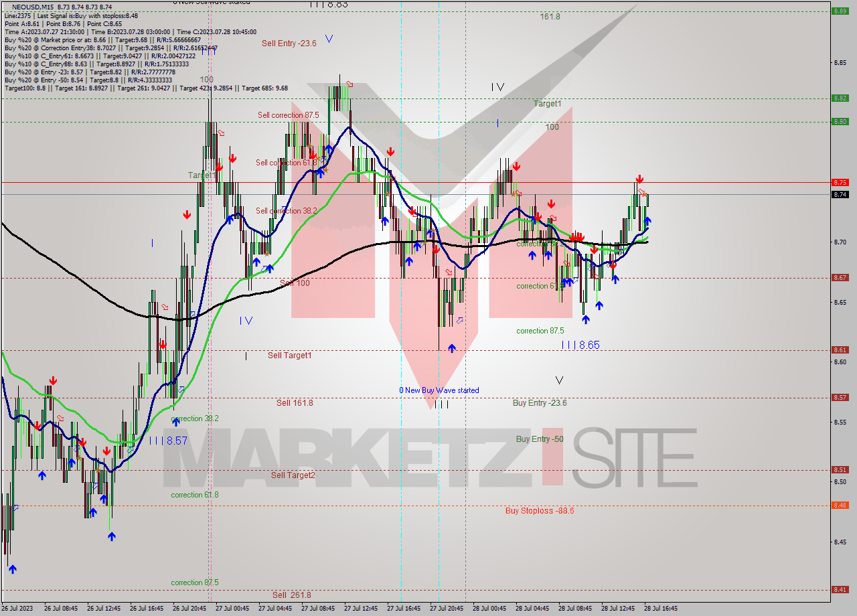Click the red 8.75 price tag
Viewport: 857px width, 616px height.
840,182
